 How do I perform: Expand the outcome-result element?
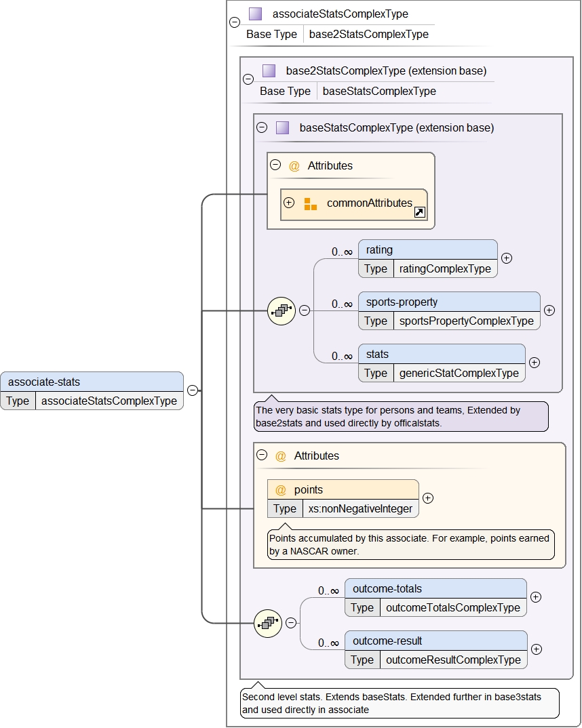point(537,649)
